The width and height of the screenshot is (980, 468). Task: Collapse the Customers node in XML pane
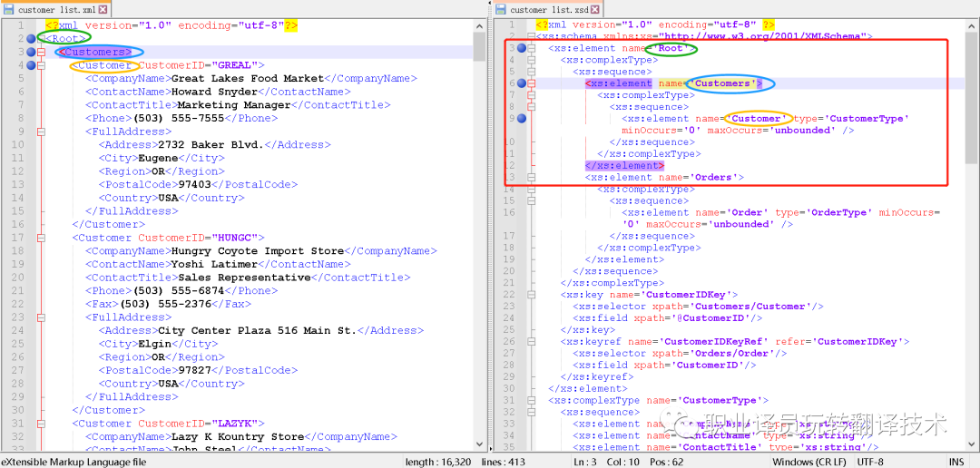pos(42,52)
